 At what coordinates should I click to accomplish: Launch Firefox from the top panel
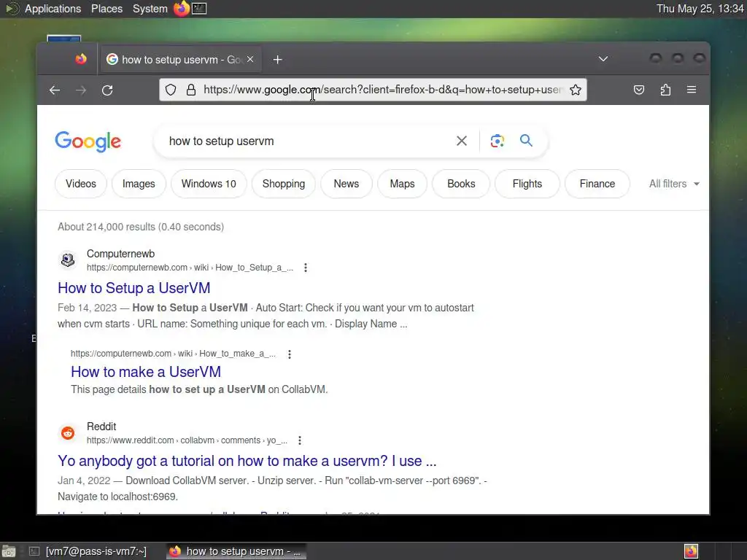[181, 9]
